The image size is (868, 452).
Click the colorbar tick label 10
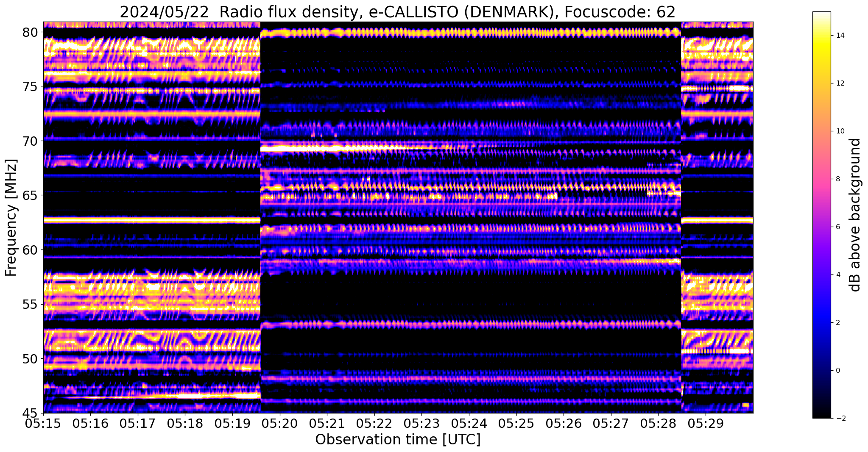point(840,131)
